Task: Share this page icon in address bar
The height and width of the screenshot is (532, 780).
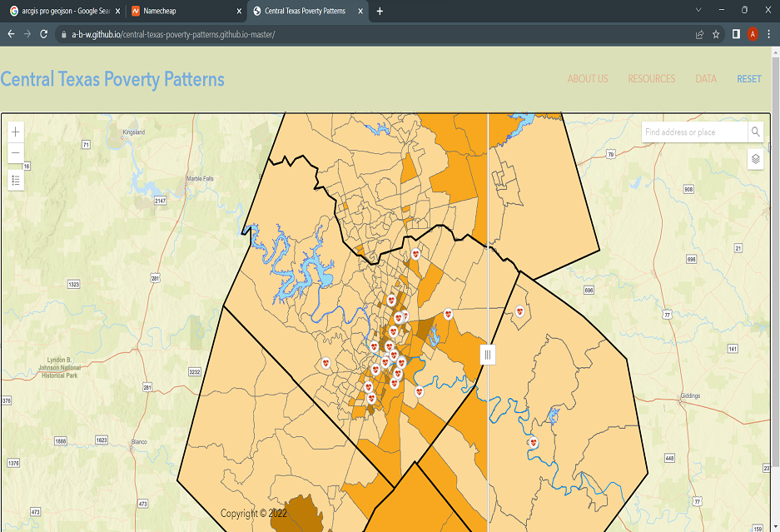Action: (699, 34)
